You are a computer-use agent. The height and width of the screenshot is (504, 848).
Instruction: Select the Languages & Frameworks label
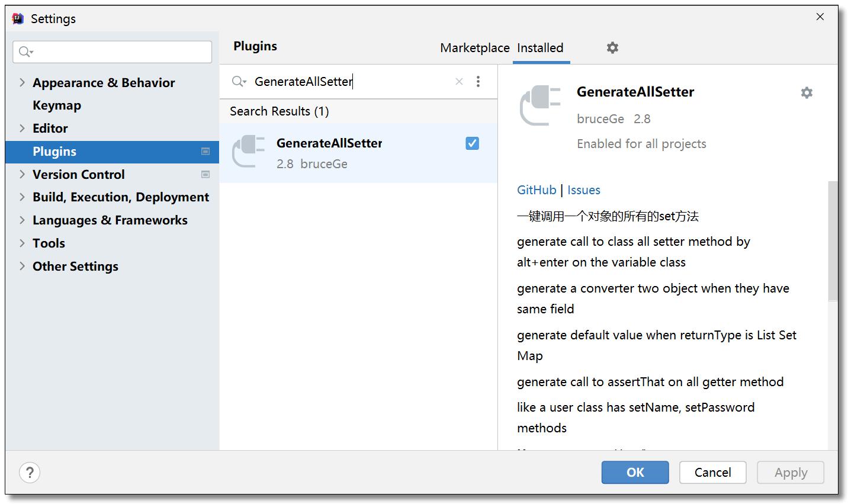(x=110, y=220)
